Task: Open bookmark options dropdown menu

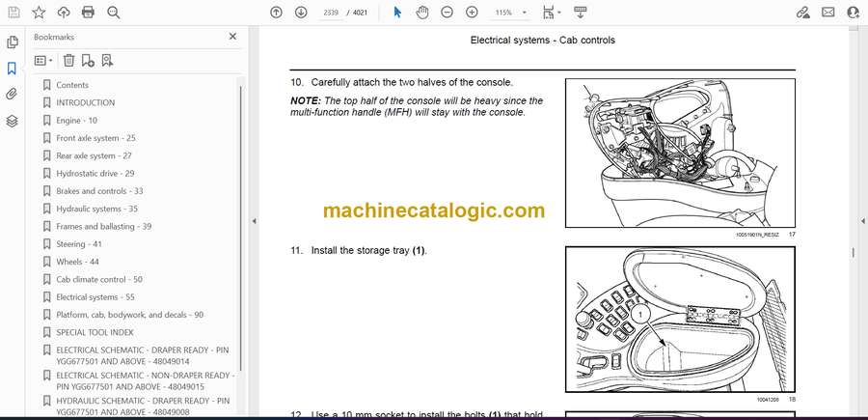Action: click(x=44, y=61)
